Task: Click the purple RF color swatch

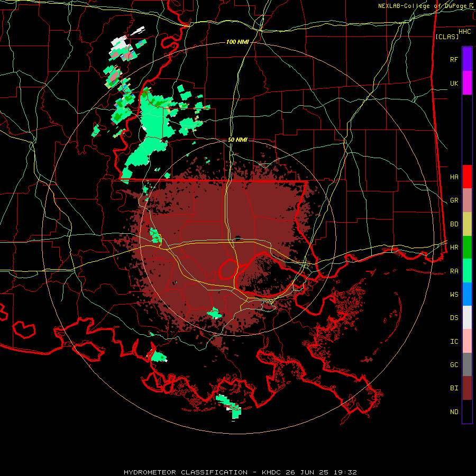Action: click(x=467, y=59)
